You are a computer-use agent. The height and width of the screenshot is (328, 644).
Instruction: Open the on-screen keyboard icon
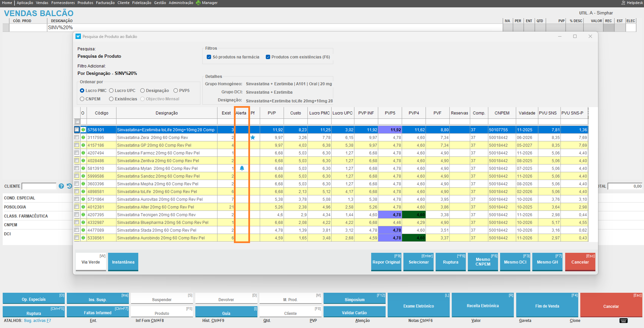(624, 321)
